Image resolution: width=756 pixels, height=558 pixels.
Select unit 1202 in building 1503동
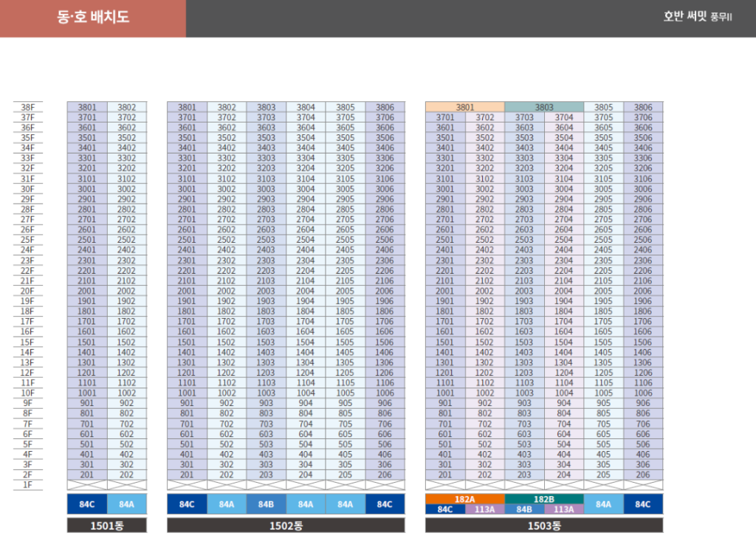484,373
